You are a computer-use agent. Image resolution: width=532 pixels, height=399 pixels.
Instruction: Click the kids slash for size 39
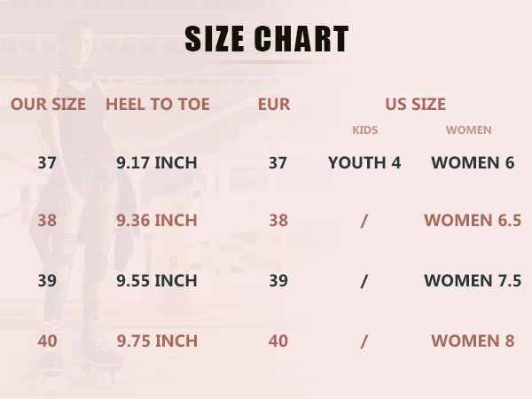(364, 281)
